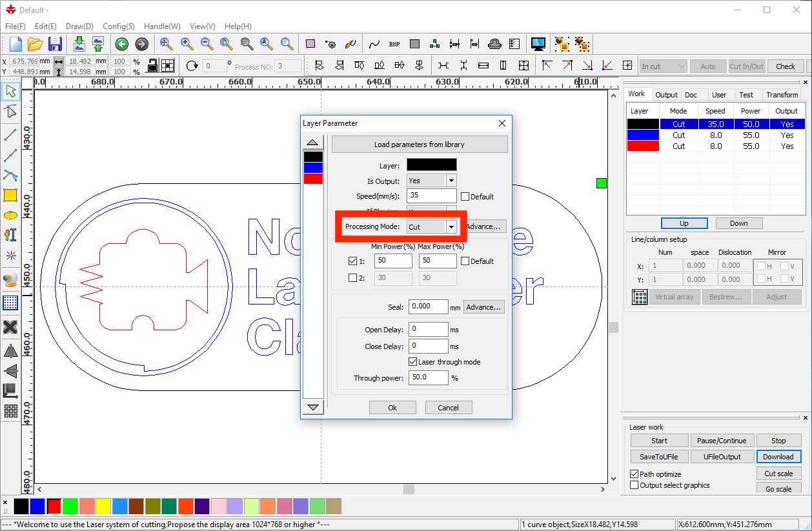Click the Ok button in dialog
Viewport: 812px width, 531px height.
pos(392,408)
